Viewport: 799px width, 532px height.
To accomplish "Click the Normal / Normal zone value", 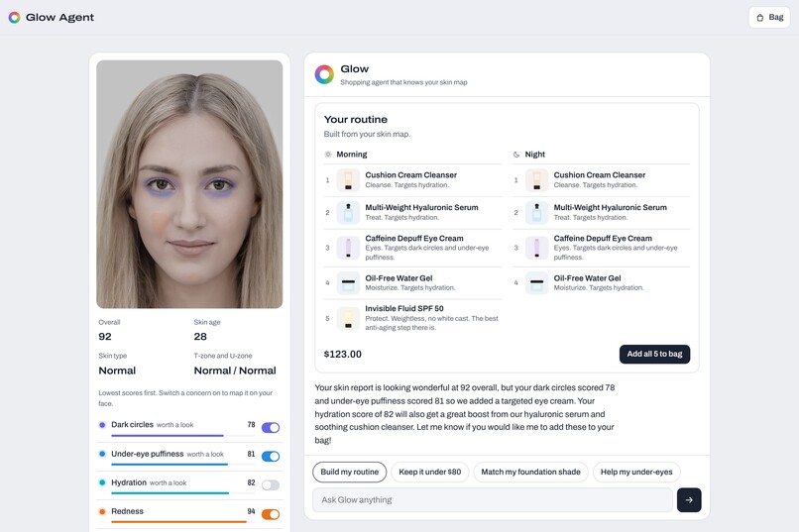I will pyautogui.click(x=235, y=371).
